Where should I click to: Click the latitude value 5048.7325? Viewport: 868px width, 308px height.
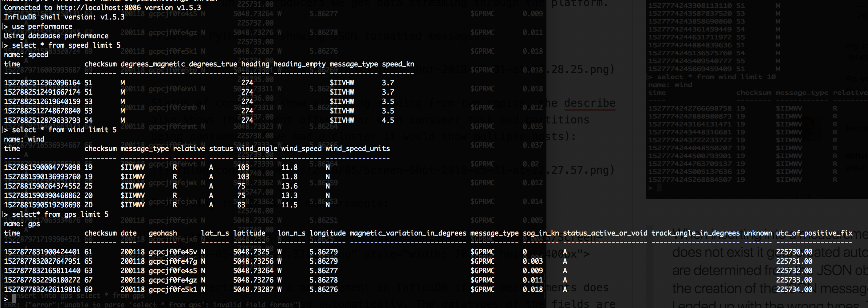[x=251, y=252]
